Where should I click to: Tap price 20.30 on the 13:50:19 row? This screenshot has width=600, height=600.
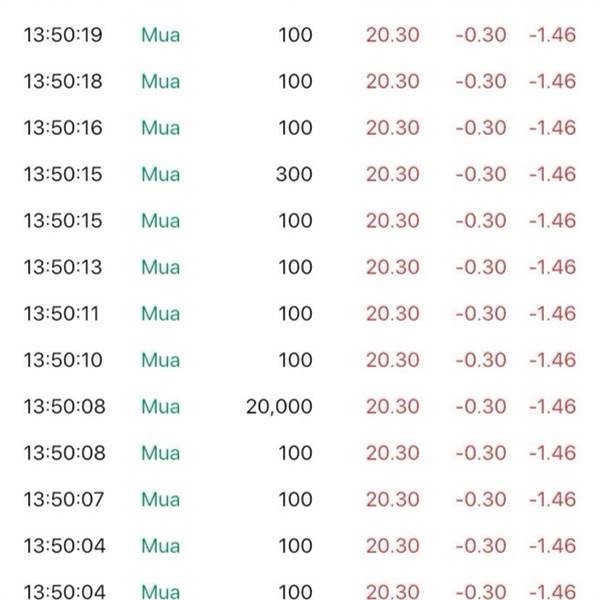(x=393, y=35)
